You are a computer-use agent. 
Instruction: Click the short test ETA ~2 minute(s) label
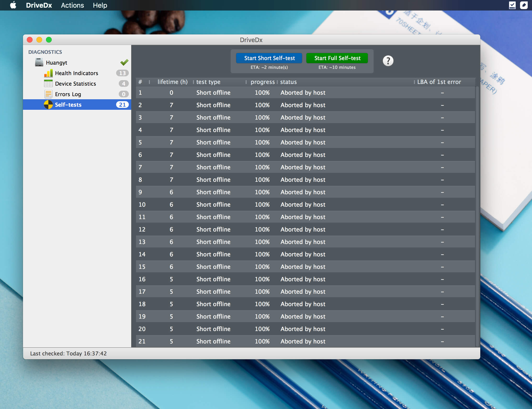tap(269, 67)
